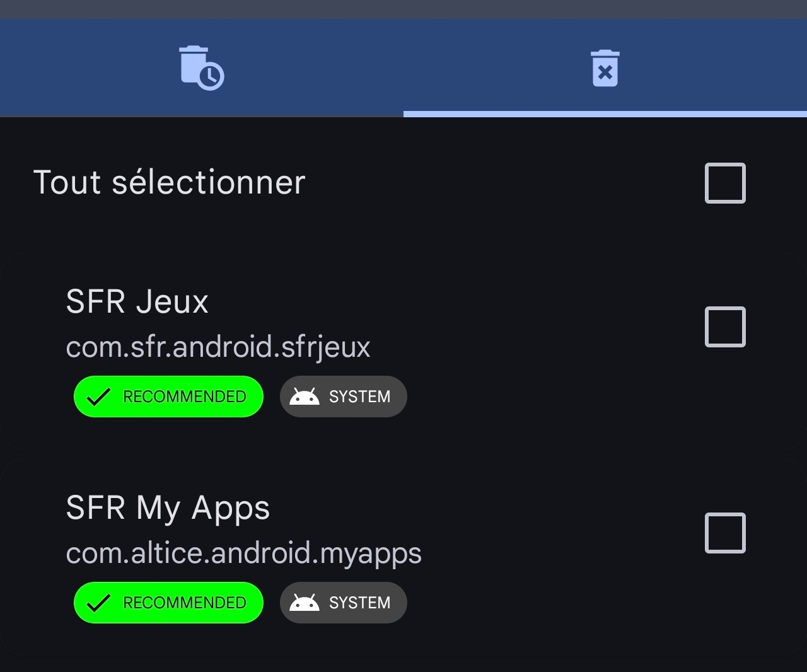Check the Tout sélectionner checkbox

725,183
